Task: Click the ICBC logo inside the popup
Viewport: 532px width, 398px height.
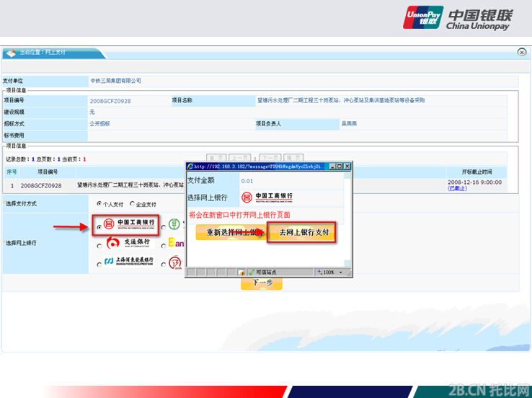Action: (267, 197)
